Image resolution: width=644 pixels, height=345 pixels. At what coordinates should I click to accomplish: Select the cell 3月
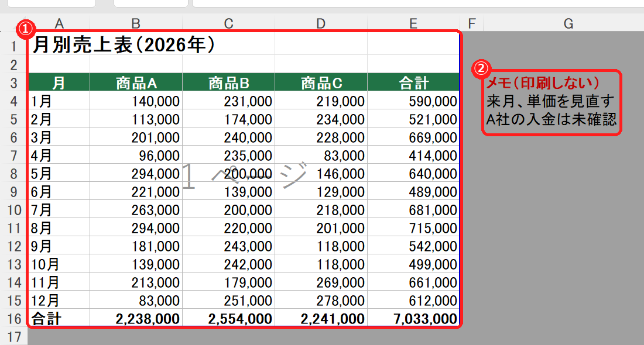[x=59, y=137]
